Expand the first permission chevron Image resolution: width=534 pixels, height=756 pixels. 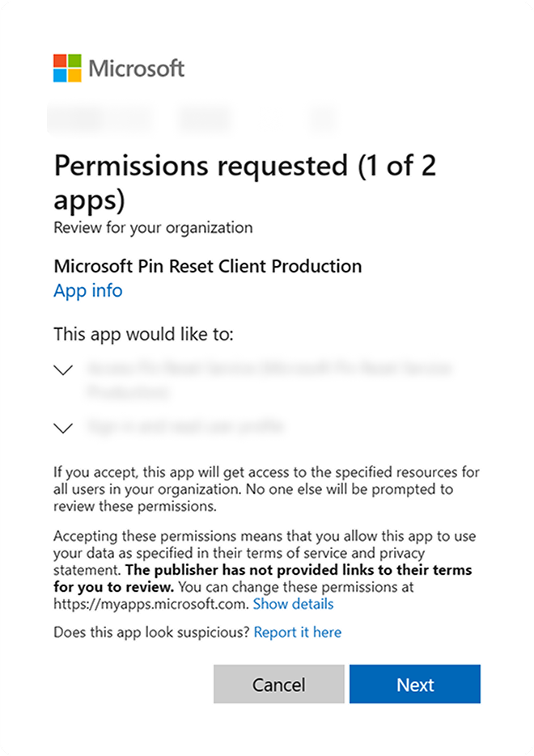click(x=63, y=370)
